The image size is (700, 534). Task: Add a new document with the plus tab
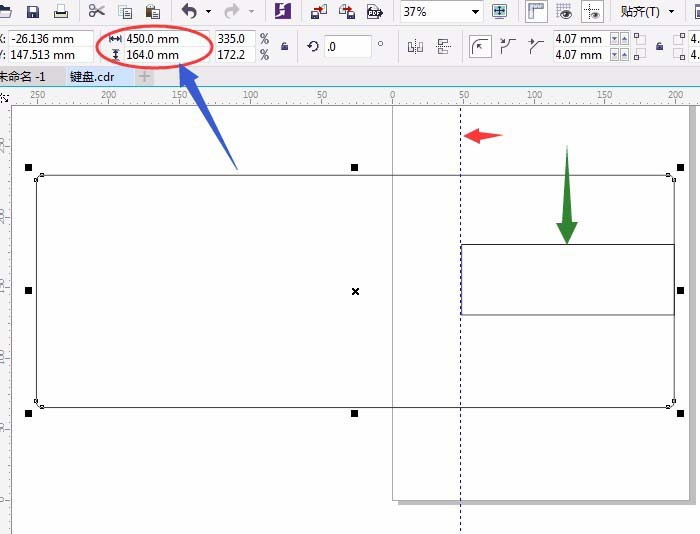[144, 76]
